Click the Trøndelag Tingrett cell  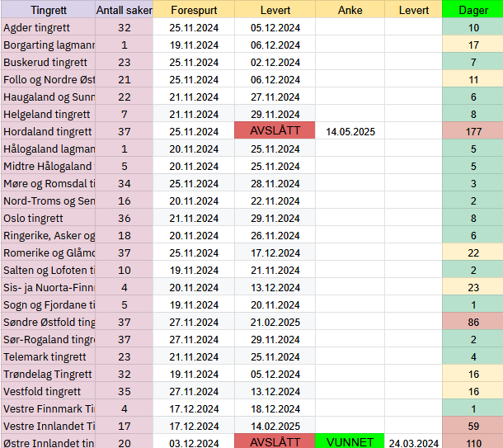(x=48, y=375)
